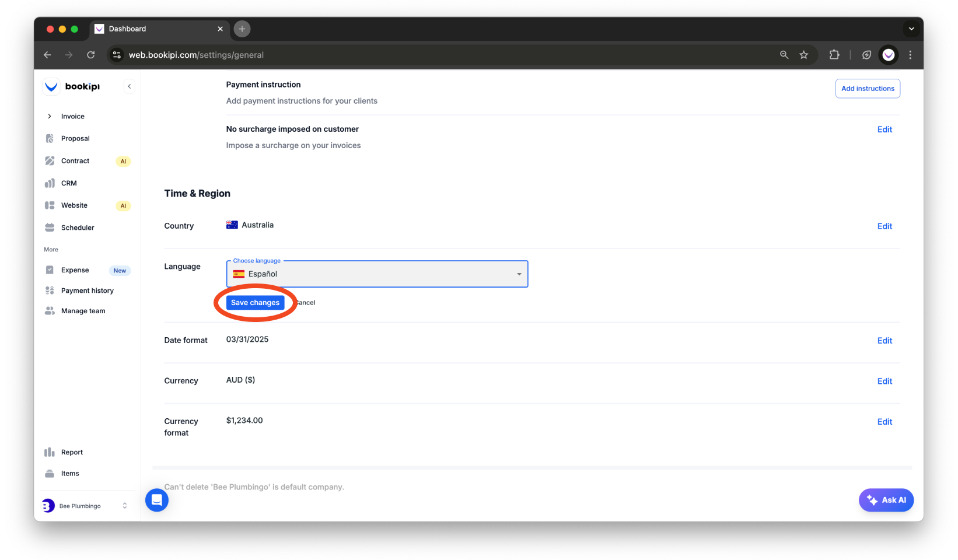
Task: Select the Scheduler icon
Action: click(x=50, y=228)
